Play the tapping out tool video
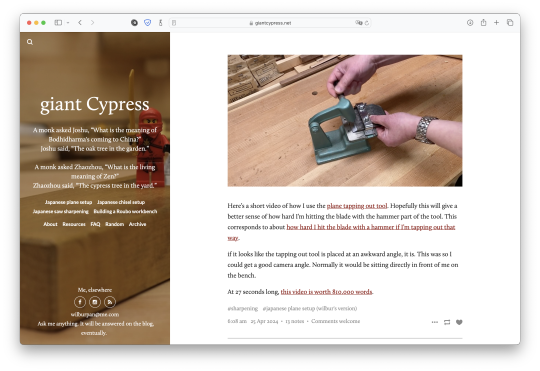540x371 pixels. tap(345, 121)
